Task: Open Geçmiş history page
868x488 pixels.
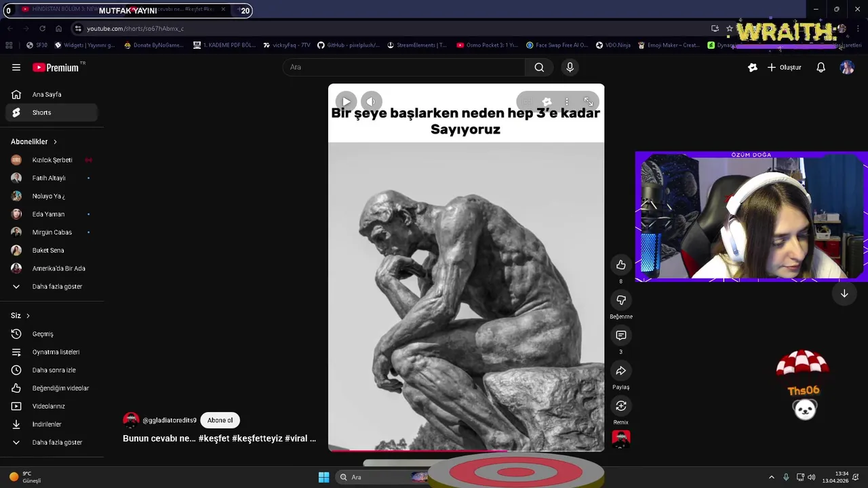Action: [52, 334]
